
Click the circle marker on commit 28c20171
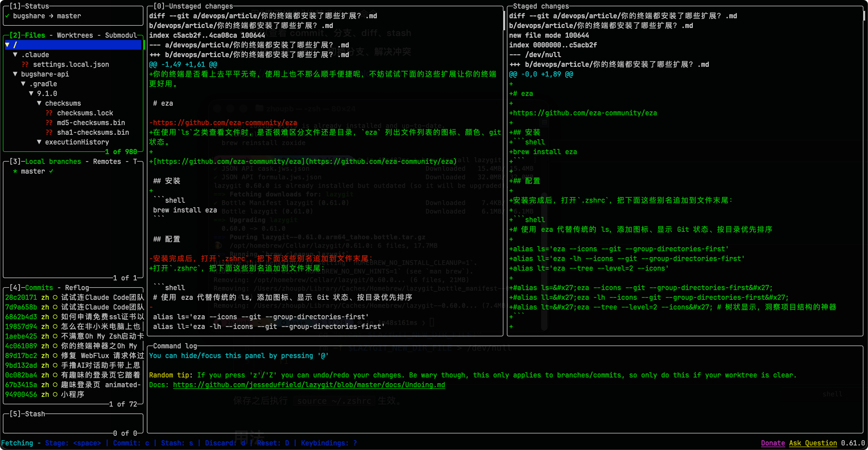tap(55, 298)
